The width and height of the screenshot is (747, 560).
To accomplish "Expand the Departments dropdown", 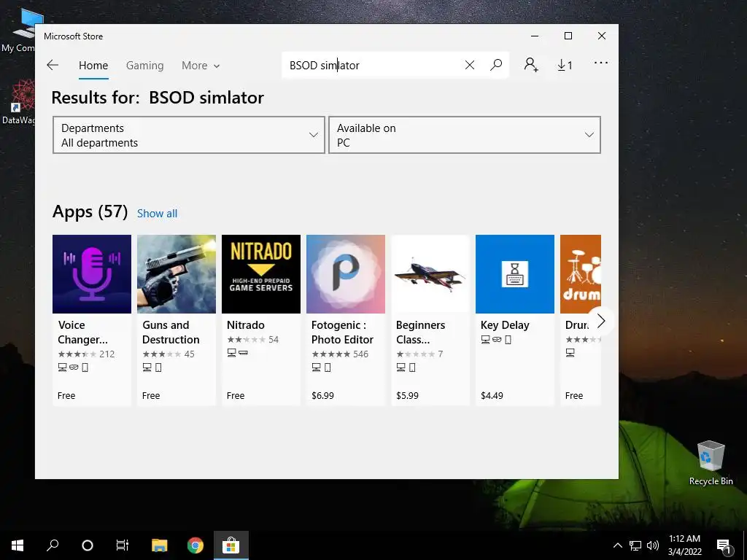I will pos(189,135).
